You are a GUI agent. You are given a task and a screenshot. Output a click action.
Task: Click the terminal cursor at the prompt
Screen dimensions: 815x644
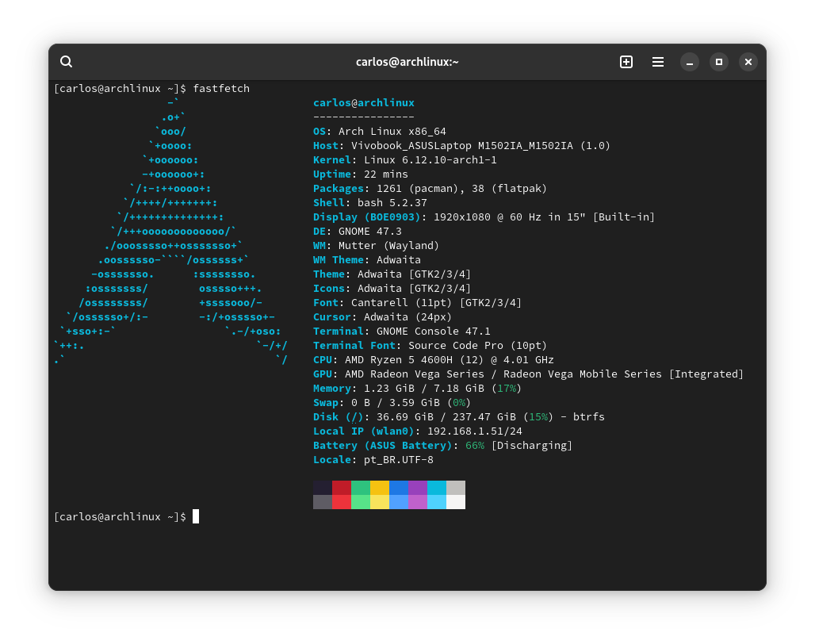(196, 516)
